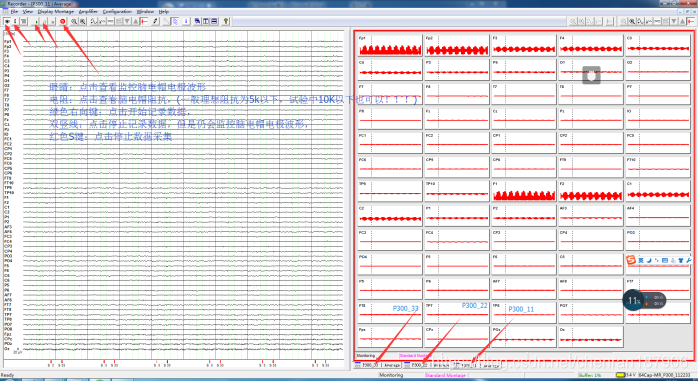
Task: Click the flat-line scaling icon in left toolbar
Action: 110,21
